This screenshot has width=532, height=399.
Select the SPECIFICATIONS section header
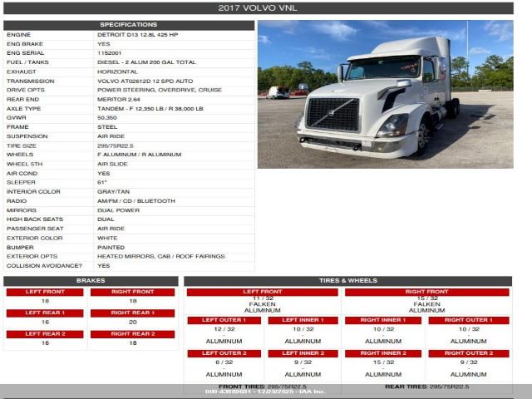coord(128,25)
